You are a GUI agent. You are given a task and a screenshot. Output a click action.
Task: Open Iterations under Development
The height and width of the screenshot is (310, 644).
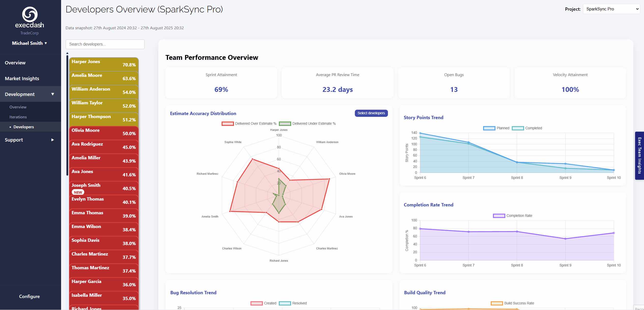click(x=18, y=117)
